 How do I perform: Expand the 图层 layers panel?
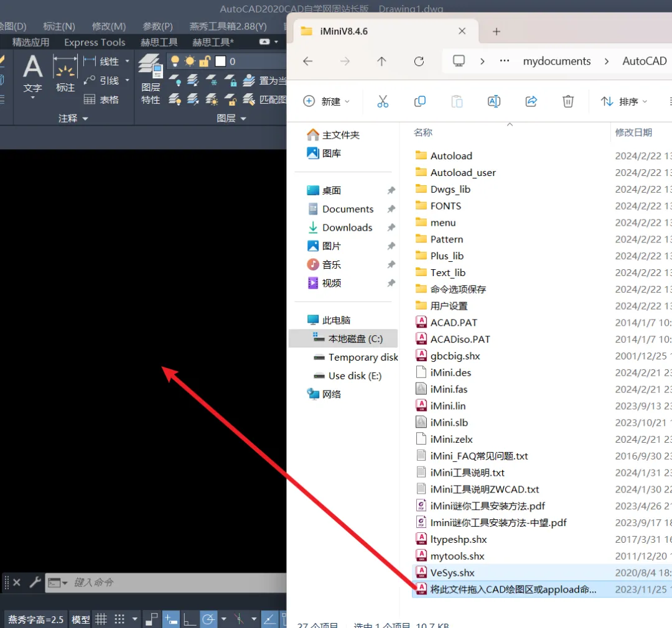coord(231,118)
